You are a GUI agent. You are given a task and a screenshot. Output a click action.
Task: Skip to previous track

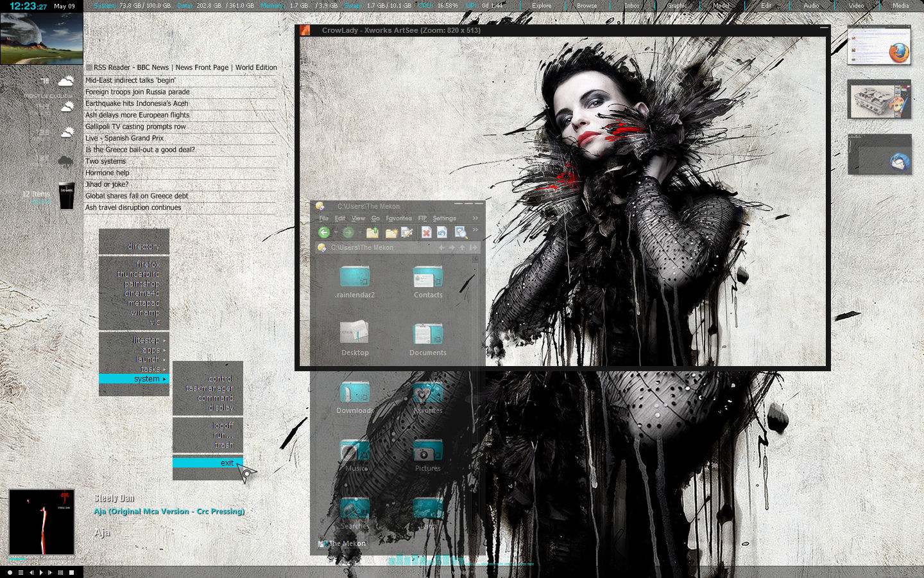click(x=31, y=572)
